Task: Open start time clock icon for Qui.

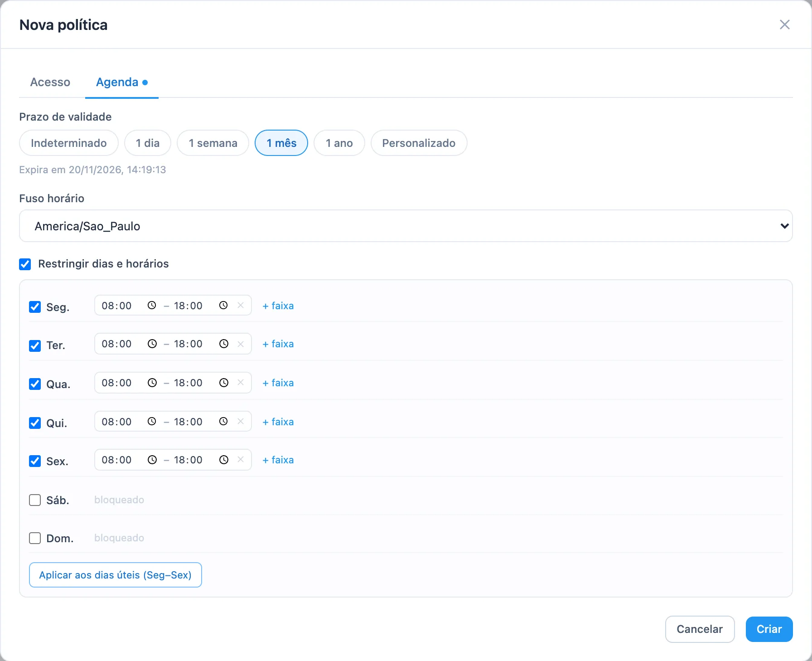Action: (x=152, y=422)
